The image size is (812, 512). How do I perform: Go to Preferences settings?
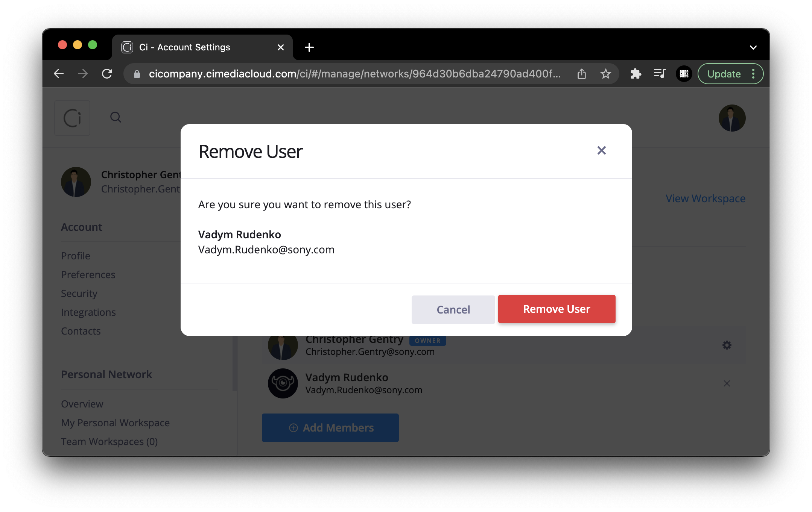pos(88,274)
